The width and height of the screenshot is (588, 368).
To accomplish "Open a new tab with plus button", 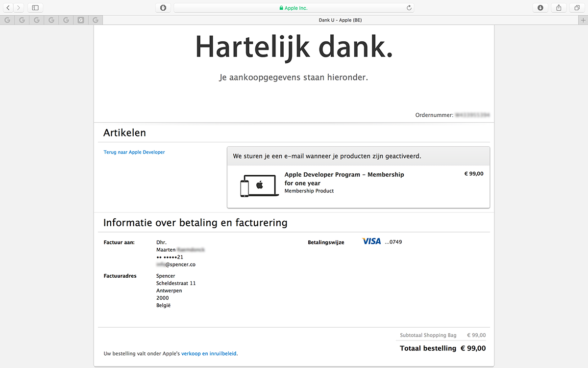I will coord(583,20).
